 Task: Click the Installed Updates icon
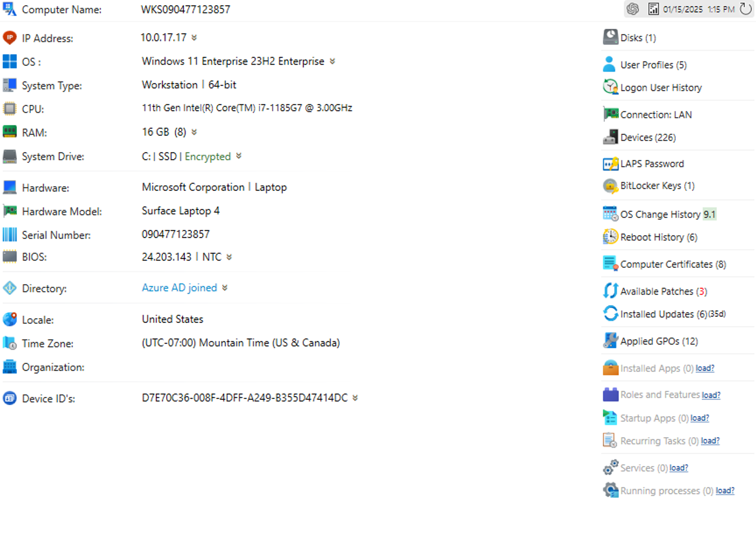[610, 314]
